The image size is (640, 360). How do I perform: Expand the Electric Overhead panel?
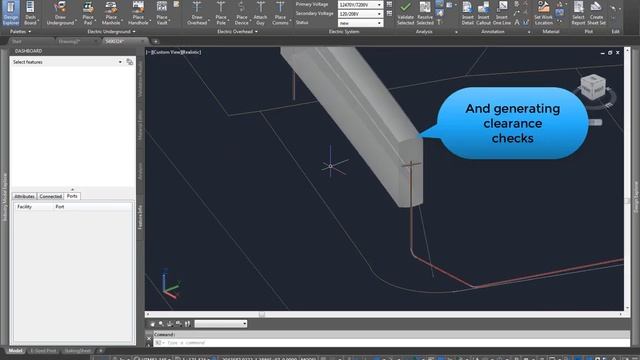pos(237,31)
